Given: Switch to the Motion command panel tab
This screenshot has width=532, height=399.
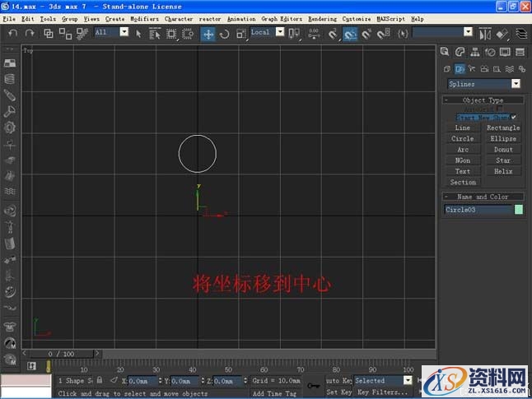Looking at the screenshot, I should pos(490,52).
